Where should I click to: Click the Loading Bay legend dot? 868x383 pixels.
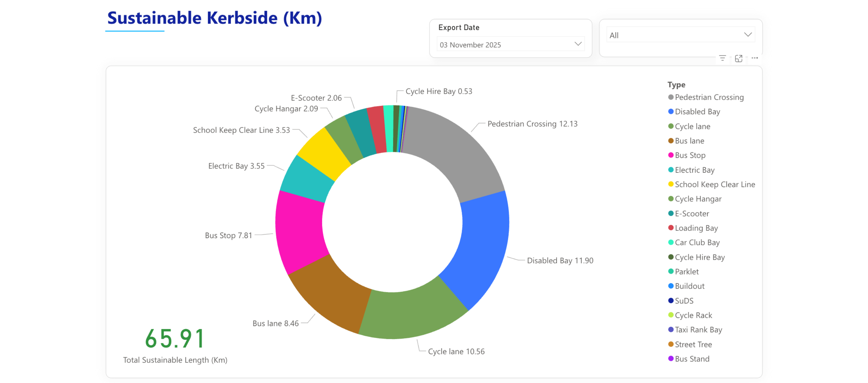pos(671,228)
